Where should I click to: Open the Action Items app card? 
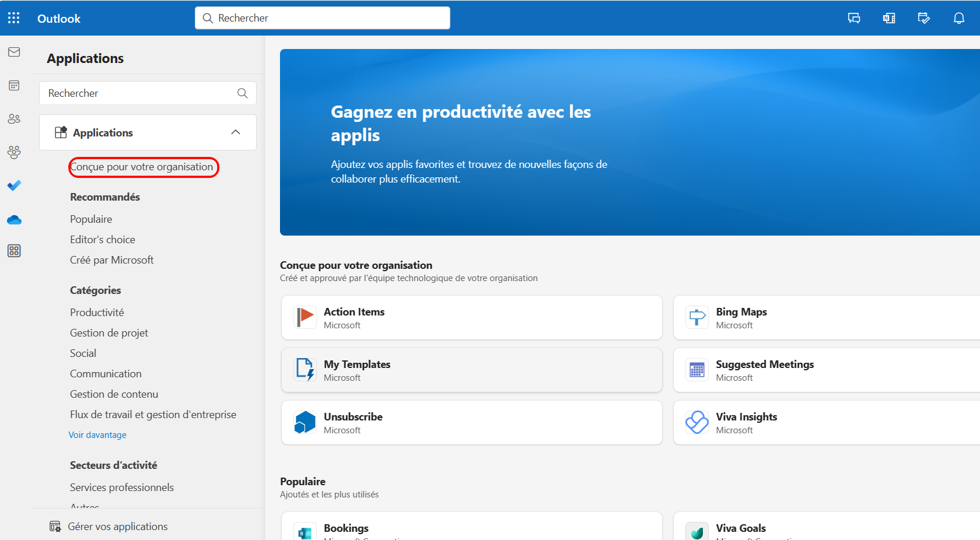(x=472, y=317)
